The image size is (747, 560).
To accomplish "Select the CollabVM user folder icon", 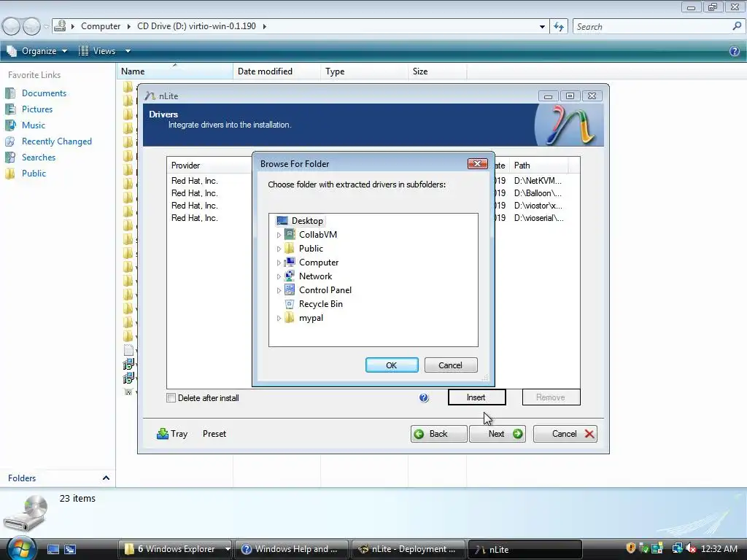I will pos(290,234).
